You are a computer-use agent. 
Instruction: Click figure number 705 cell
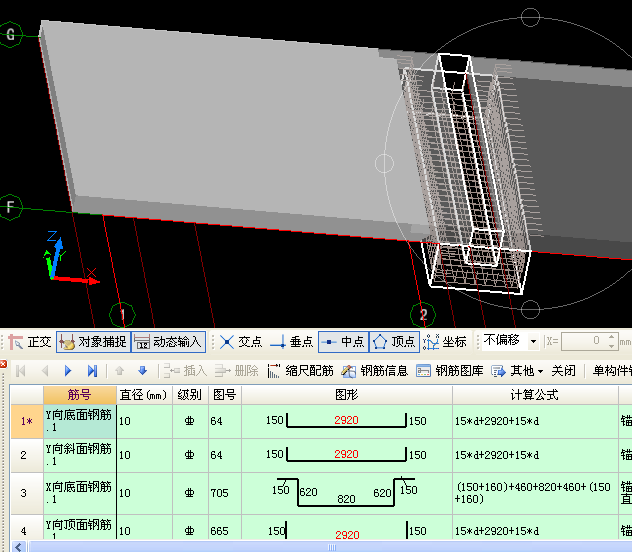(x=225, y=493)
